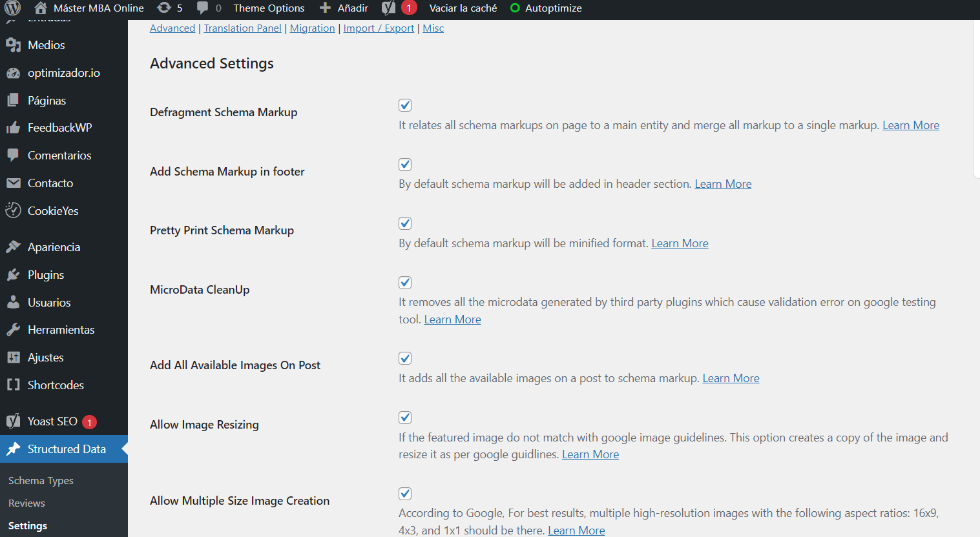980x537 pixels.
Task: Open Learn More for Defragment Schema Markup
Action: point(911,125)
